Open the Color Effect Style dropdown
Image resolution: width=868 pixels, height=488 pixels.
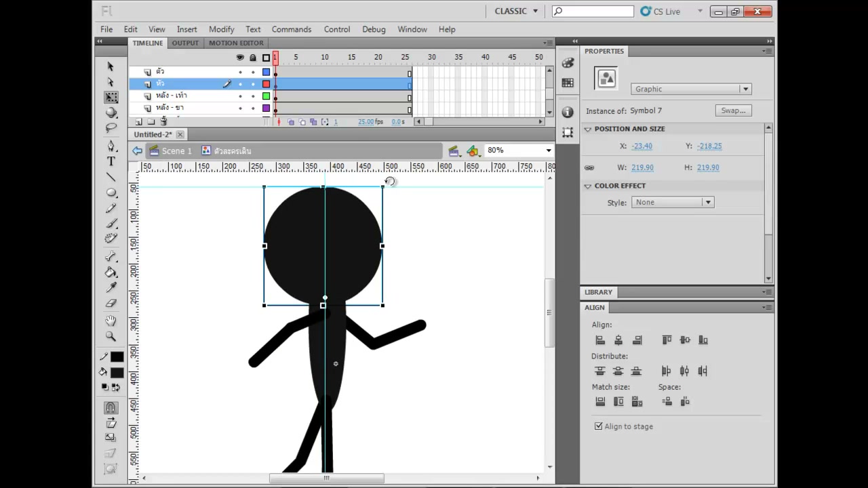pos(672,202)
